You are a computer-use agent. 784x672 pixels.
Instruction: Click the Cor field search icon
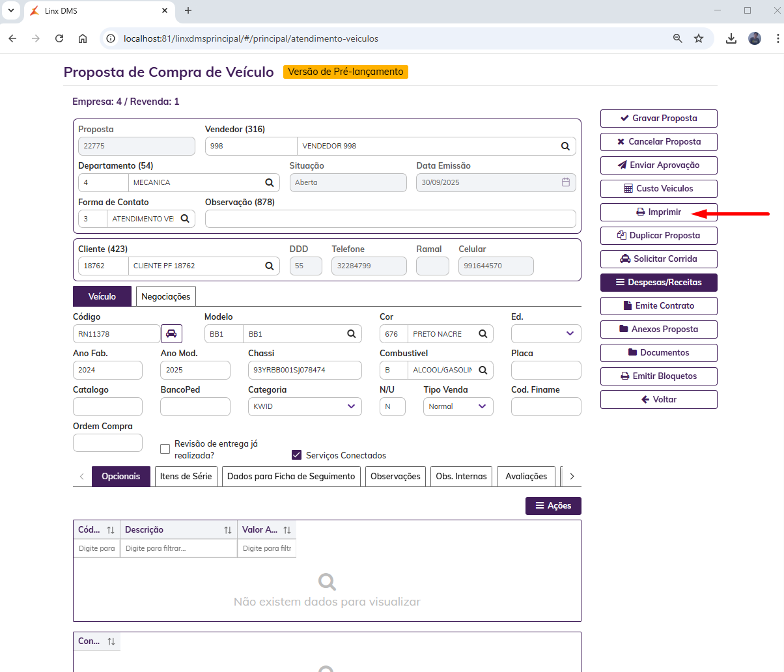coord(483,333)
